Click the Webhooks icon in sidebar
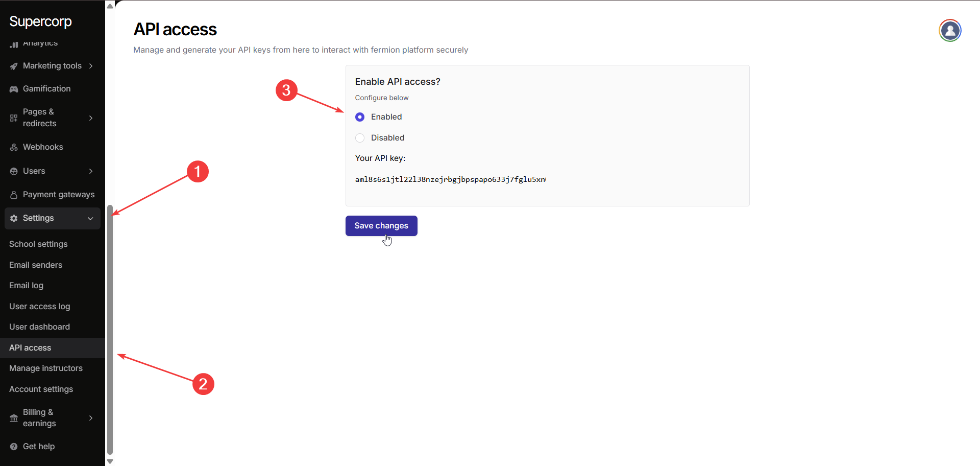Image resolution: width=980 pixels, height=466 pixels. 14,147
